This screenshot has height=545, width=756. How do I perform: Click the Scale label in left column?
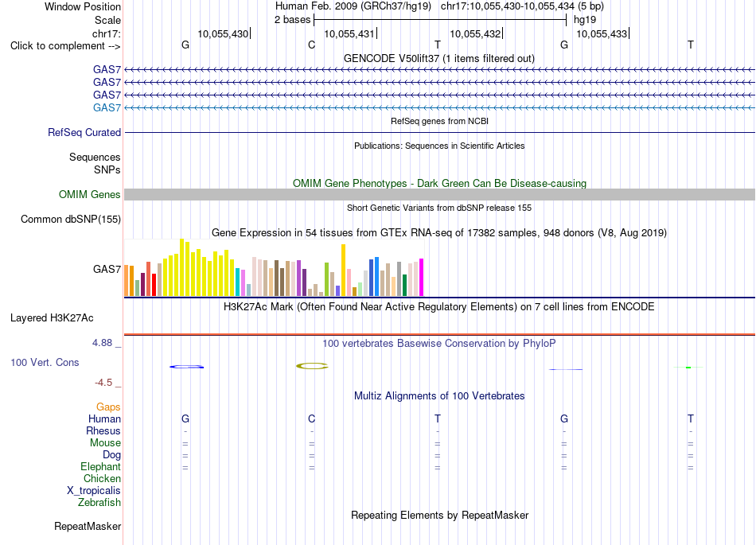(x=107, y=20)
